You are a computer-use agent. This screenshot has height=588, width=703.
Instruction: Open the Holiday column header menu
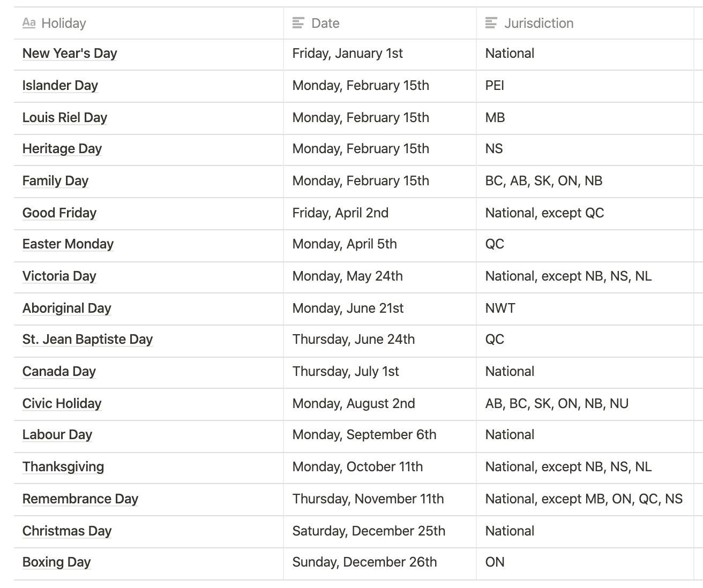click(x=148, y=23)
